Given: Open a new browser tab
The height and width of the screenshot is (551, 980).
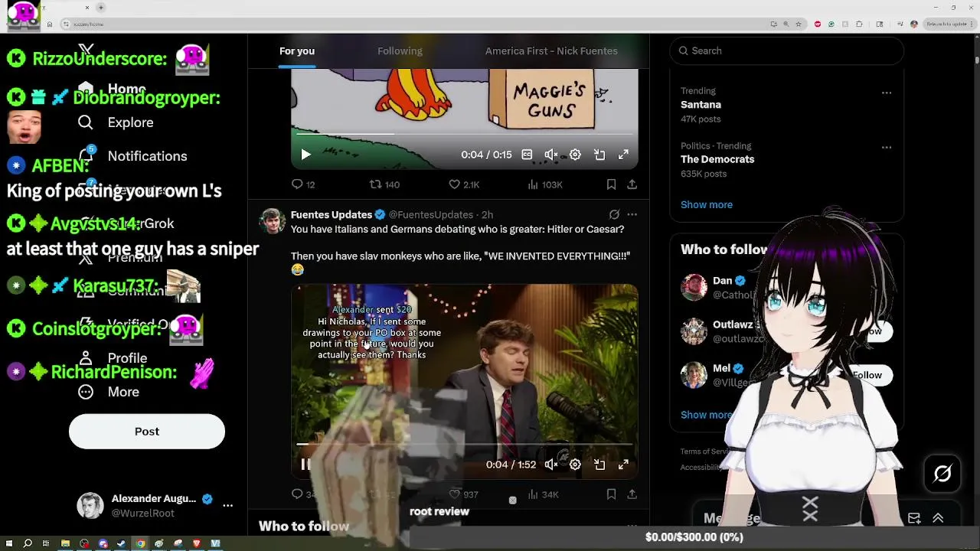Looking at the screenshot, I should click(100, 8).
